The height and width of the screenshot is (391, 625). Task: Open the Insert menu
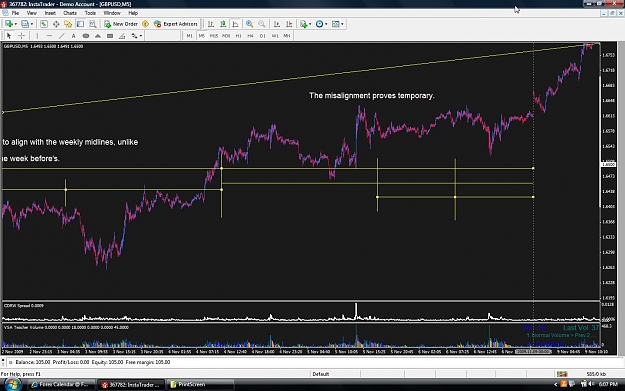coord(50,13)
